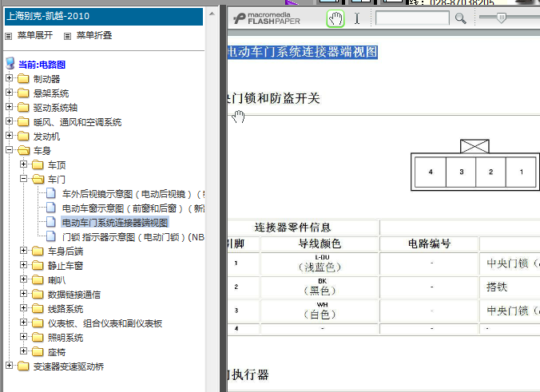Expand the 仪表板、组合仪表和副仪表板 node
The image size is (540, 392).
point(23,323)
